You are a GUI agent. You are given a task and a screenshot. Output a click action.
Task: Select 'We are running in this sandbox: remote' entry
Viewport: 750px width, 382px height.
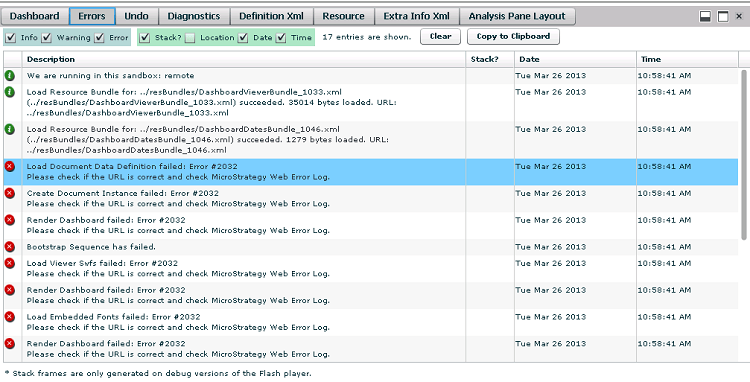point(371,76)
